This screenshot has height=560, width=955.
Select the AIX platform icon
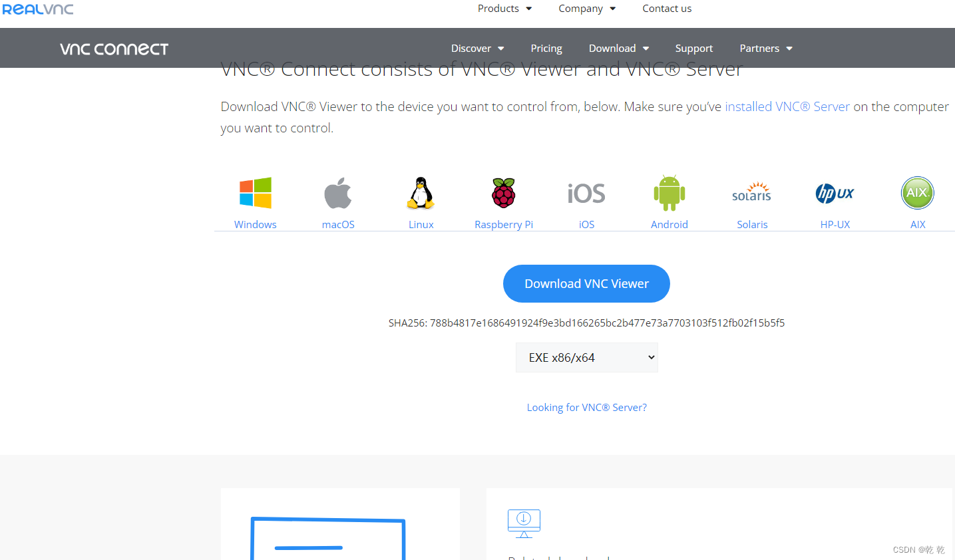click(917, 193)
